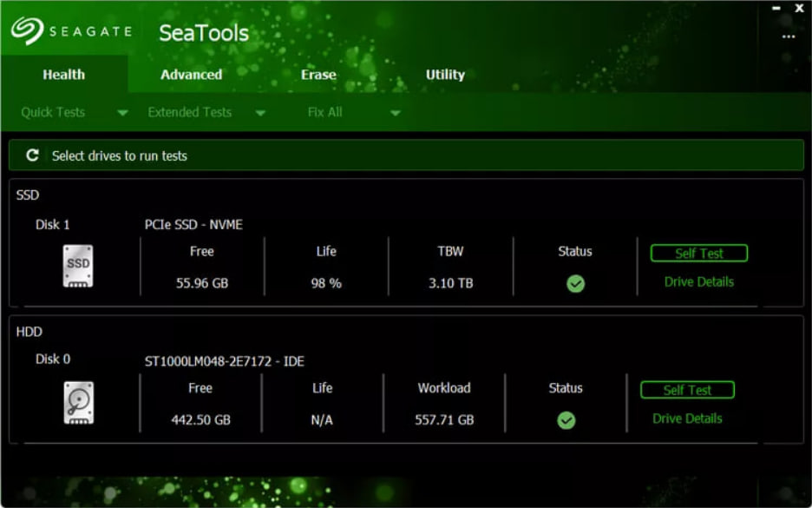Click the Quick Tests label
Viewport: 812px width, 508px height.
pyautogui.click(x=53, y=112)
